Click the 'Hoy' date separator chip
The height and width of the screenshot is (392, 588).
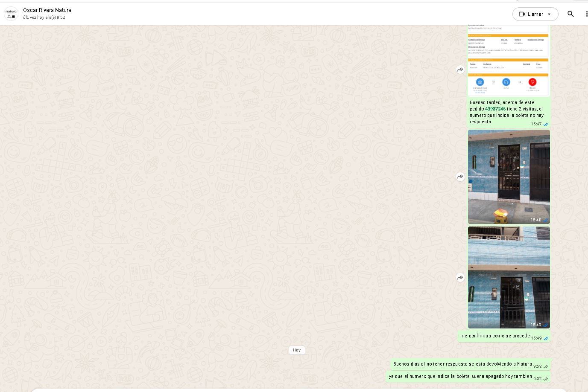coord(297,350)
